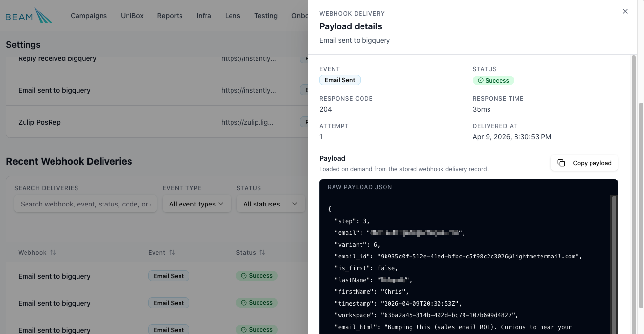Click the 35ms response time value

482,109
